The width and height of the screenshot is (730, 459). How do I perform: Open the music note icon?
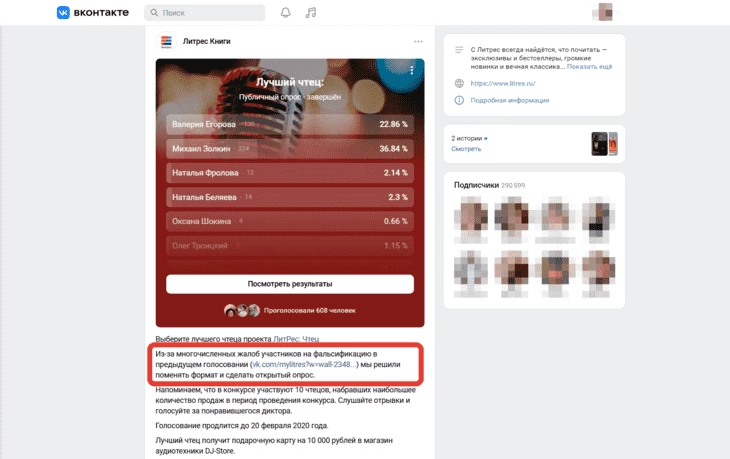point(311,13)
